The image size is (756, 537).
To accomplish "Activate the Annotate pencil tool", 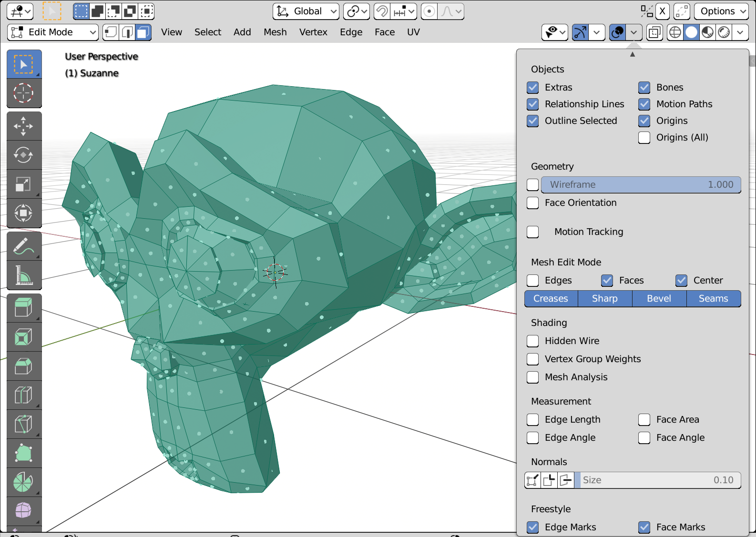I will click(24, 246).
